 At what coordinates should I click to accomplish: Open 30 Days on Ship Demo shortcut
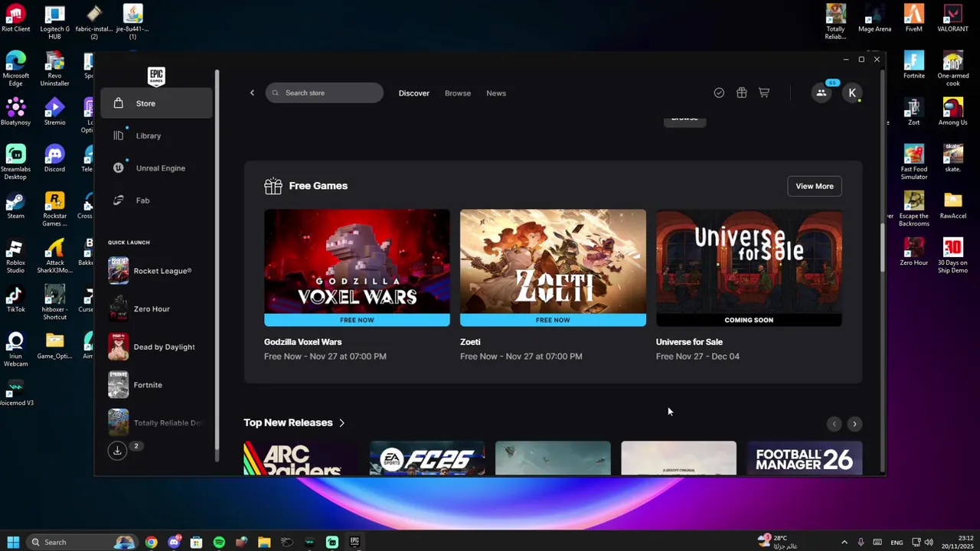[x=952, y=256]
